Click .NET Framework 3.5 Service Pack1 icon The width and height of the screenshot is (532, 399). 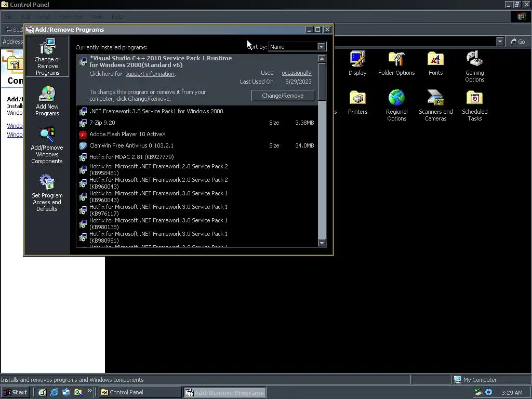click(x=83, y=111)
